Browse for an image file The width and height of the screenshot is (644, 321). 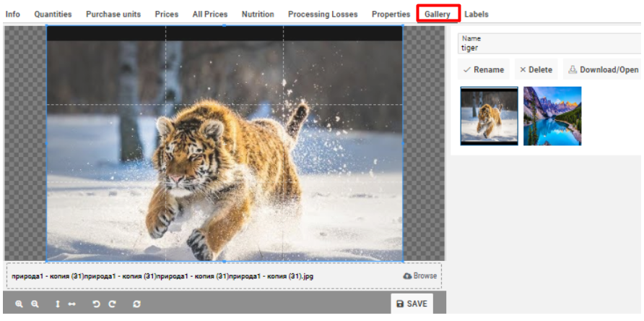pyautogui.click(x=420, y=276)
